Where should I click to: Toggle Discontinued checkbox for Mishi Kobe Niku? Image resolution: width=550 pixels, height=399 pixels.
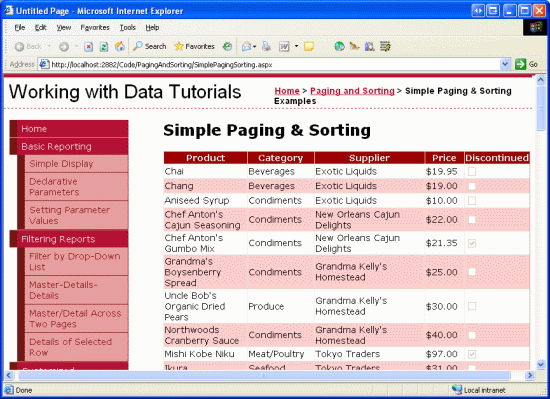click(x=472, y=354)
